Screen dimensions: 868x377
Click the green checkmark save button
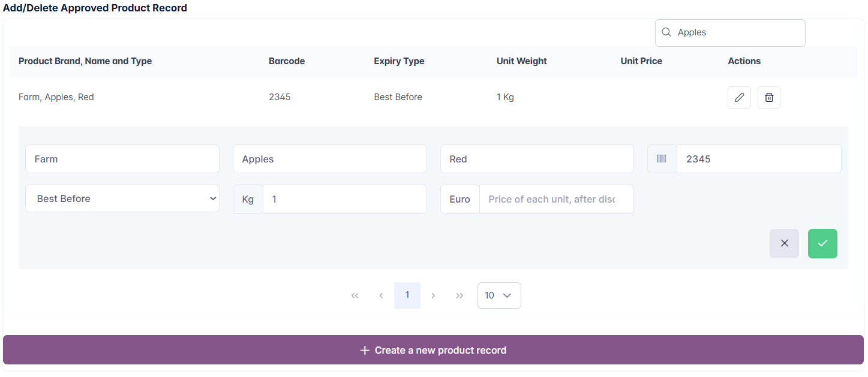click(x=822, y=243)
